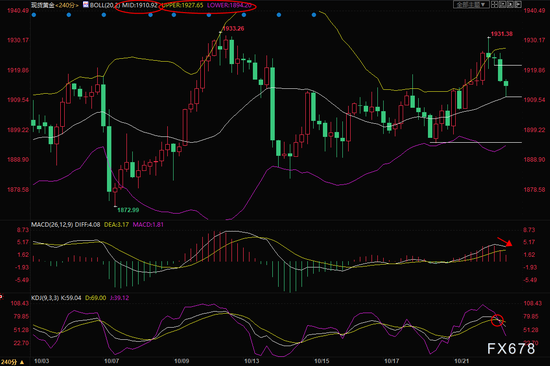The image size is (550, 366).
Task: Click the 1931.38 recent high label
Action: 502,34
